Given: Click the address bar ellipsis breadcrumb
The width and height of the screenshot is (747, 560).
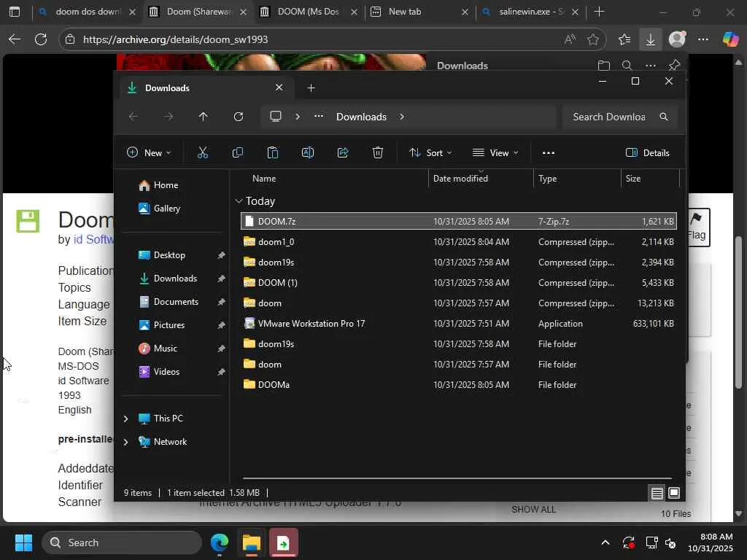Looking at the screenshot, I should [x=319, y=116].
